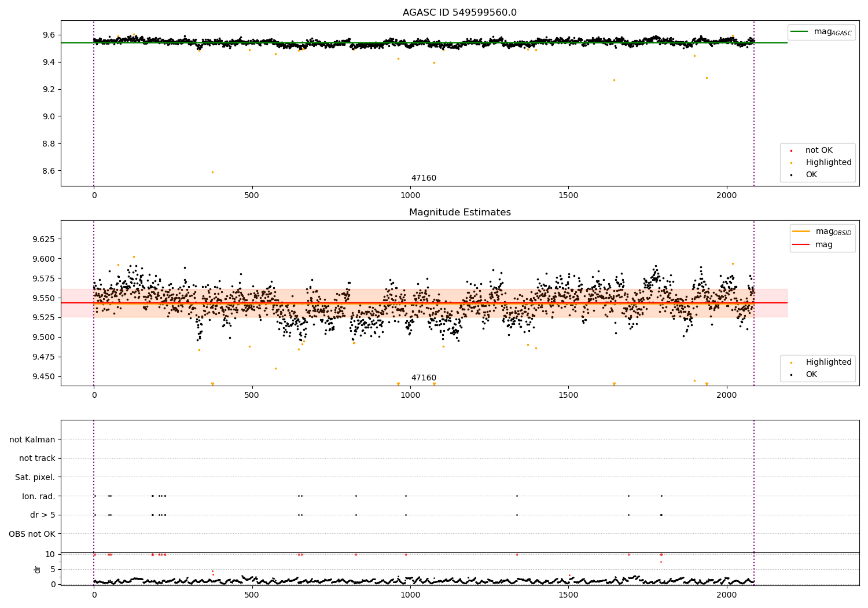Click the 'not OK' legend entry

[x=819, y=151]
